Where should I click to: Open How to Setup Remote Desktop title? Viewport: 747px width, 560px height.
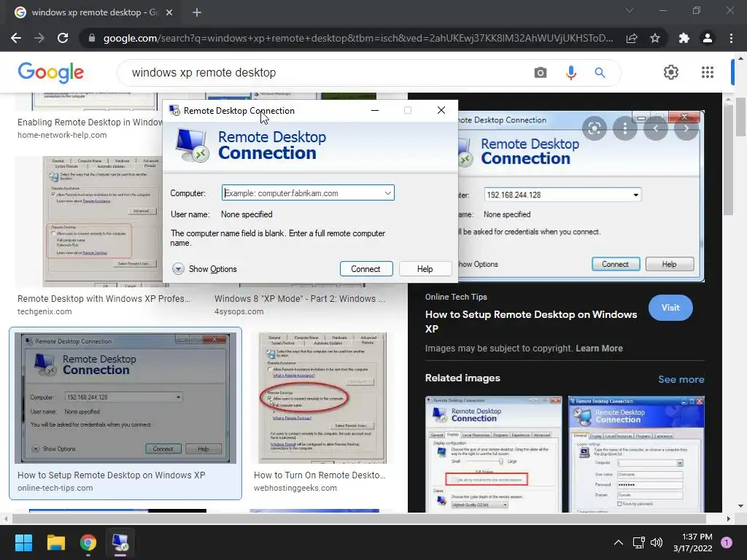click(531, 322)
